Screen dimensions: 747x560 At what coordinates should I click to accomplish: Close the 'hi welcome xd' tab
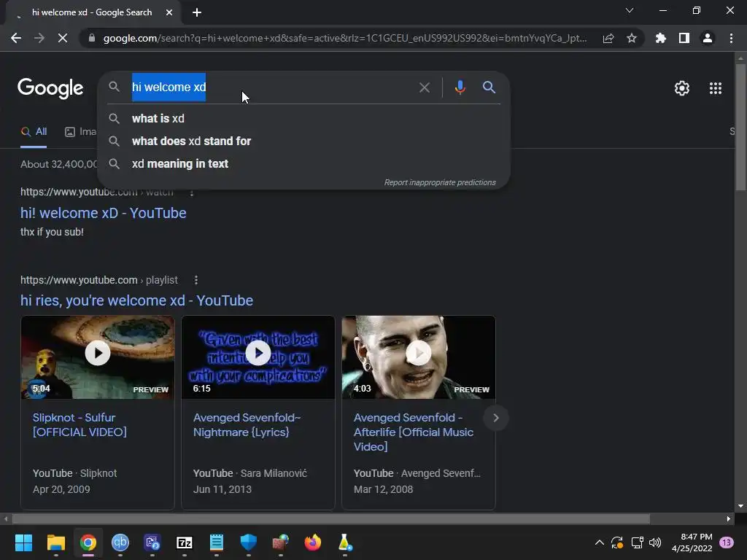point(169,12)
